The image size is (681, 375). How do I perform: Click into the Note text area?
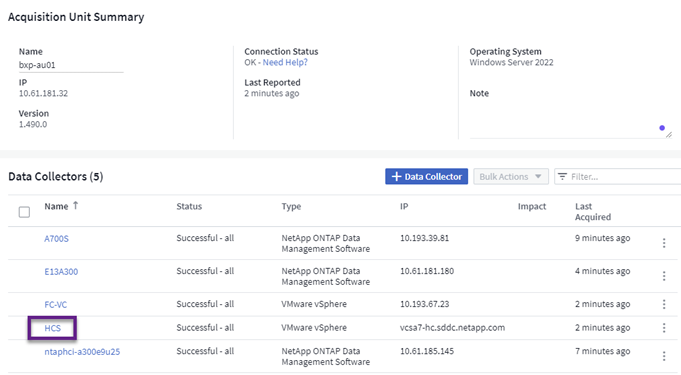(x=571, y=119)
